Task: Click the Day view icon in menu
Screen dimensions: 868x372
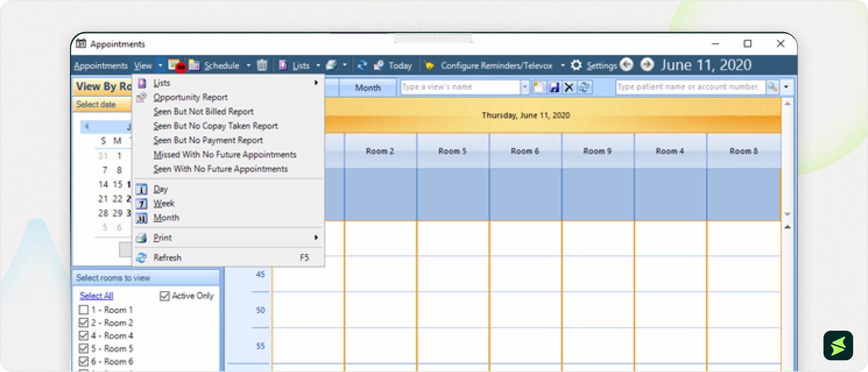Action: [141, 189]
